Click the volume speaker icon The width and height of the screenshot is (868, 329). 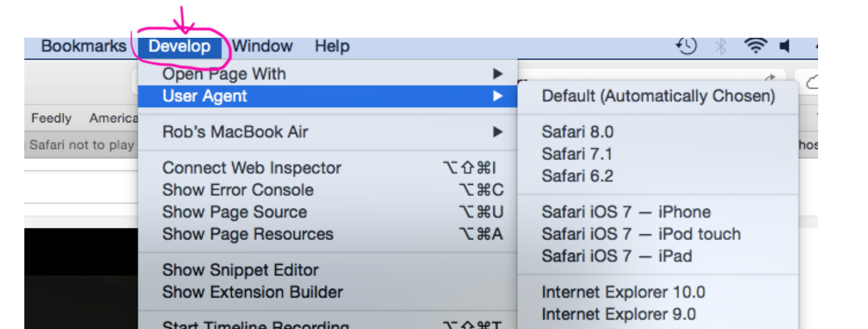coord(784,46)
